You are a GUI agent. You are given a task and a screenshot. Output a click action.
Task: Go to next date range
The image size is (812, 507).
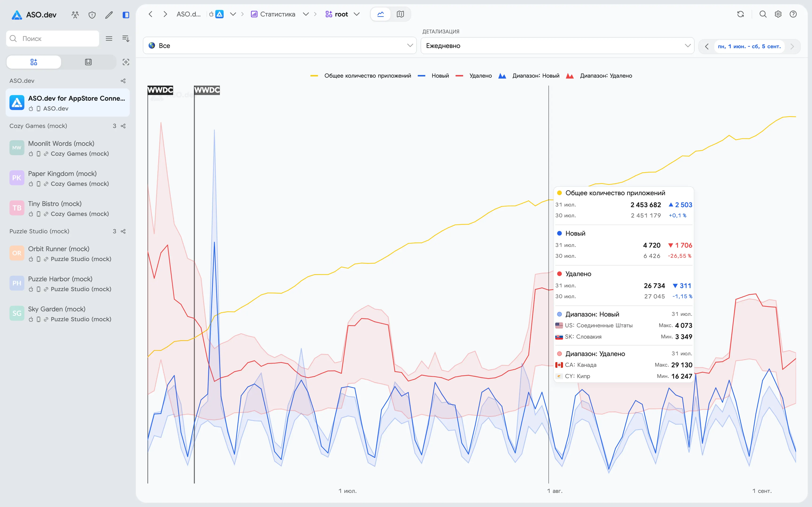(792, 46)
